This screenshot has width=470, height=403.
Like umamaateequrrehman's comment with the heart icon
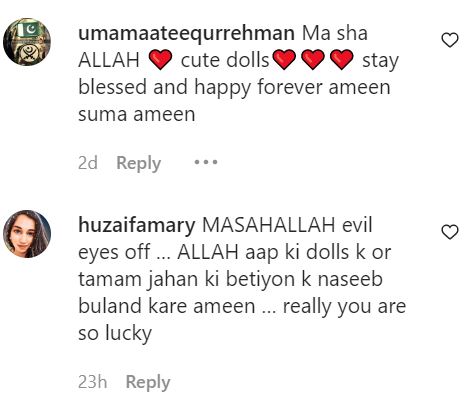click(450, 40)
